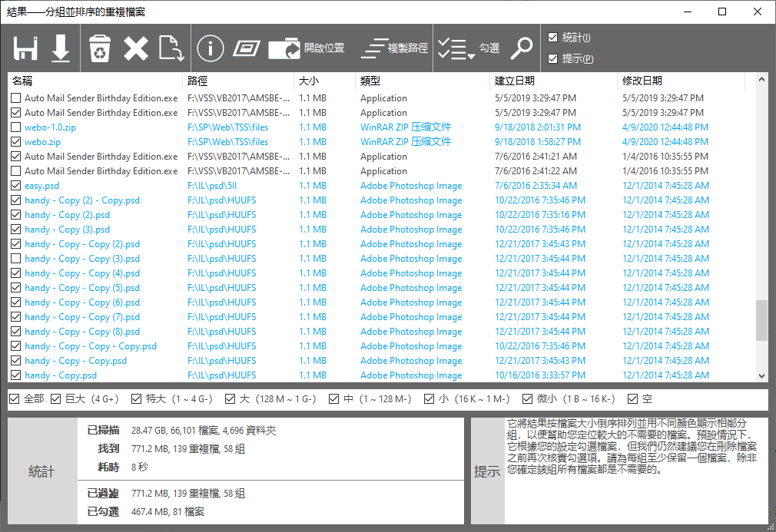Toggle the 全部 size filter checkbox

(x=15, y=399)
